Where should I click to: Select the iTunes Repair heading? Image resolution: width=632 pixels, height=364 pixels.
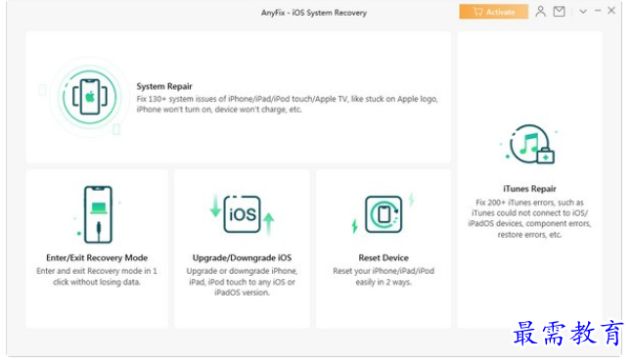click(529, 189)
